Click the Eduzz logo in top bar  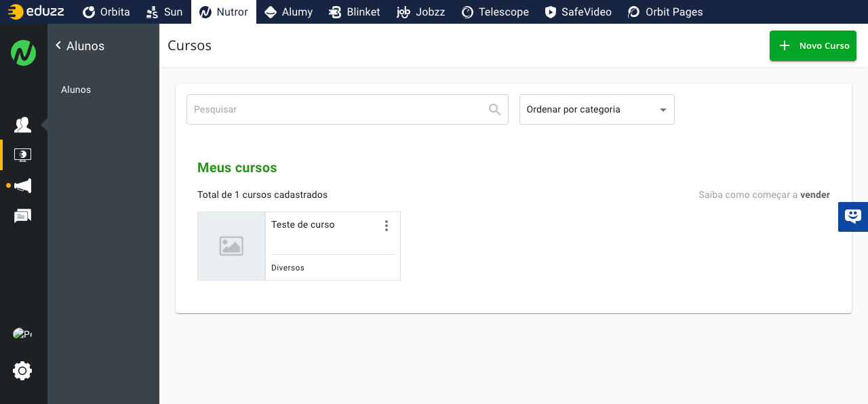36,12
